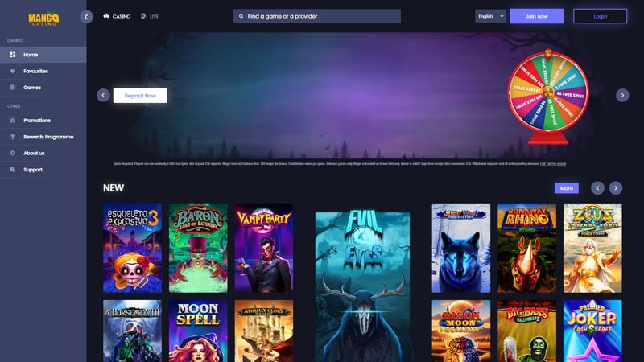Switch to the Casino tab
This screenshot has width=644, height=362.
(117, 16)
